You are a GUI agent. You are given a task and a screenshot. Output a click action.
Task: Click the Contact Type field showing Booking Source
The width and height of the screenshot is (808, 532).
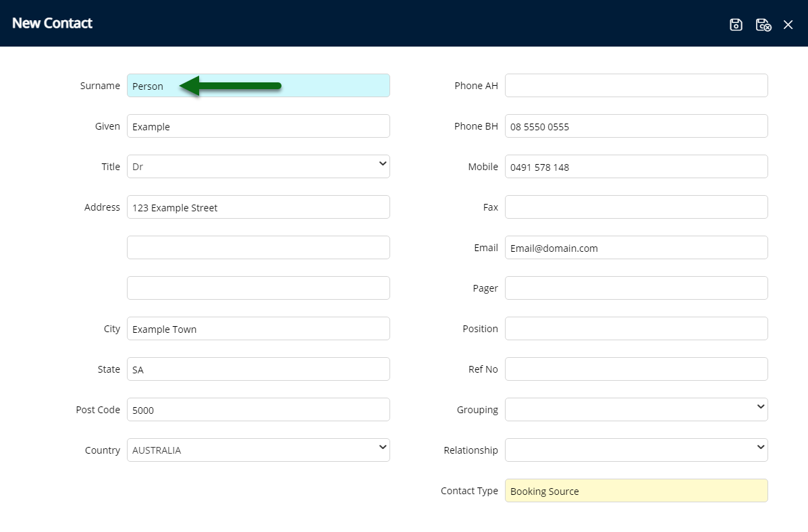[x=637, y=491]
